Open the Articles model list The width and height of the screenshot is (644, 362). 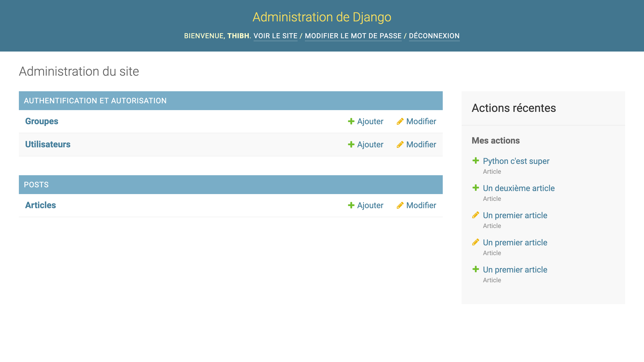pyautogui.click(x=41, y=205)
